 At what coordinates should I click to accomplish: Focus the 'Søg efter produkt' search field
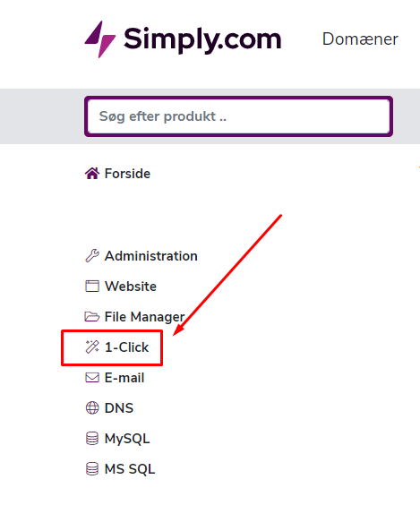pyautogui.click(x=239, y=116)
